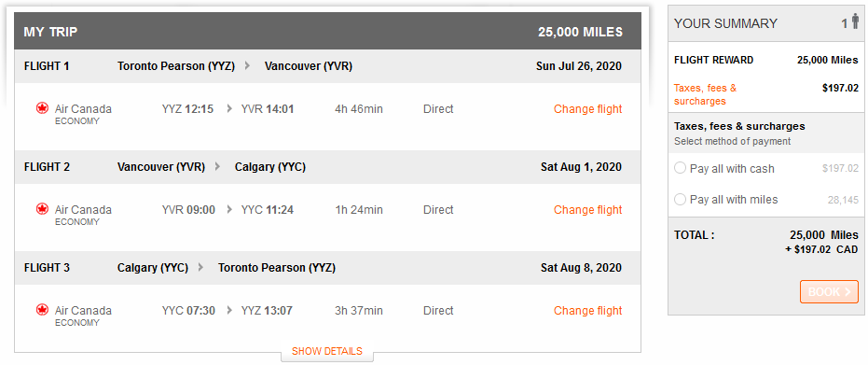
Task: Expand trip with Show Details
Action: [327, 351]
